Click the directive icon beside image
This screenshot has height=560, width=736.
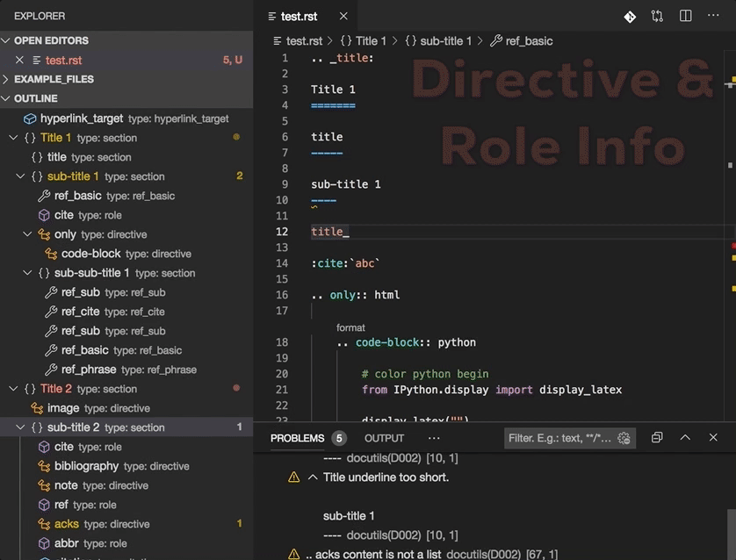pyautogui.click(x=37, y=408)
